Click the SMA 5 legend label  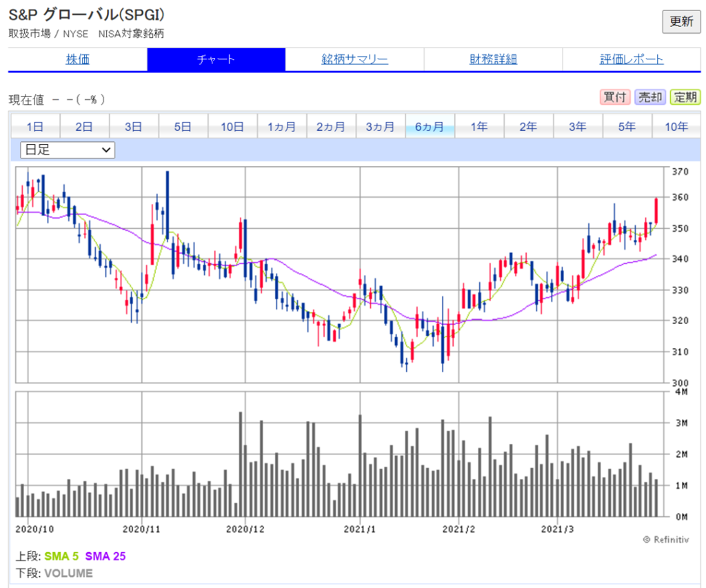[61, 556]
